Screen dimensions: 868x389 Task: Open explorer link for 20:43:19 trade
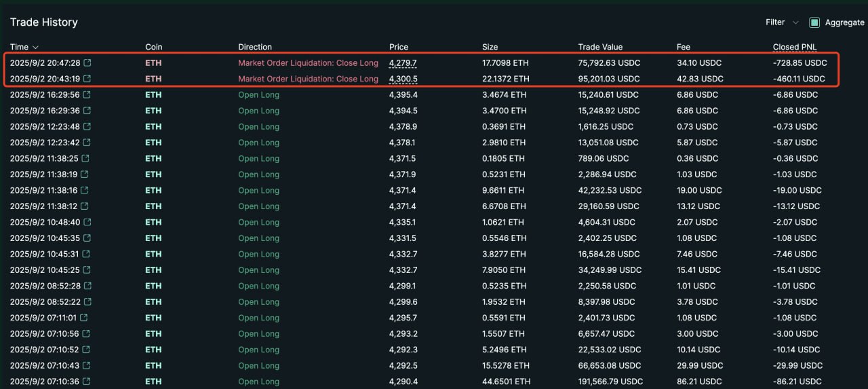(87, 79)
